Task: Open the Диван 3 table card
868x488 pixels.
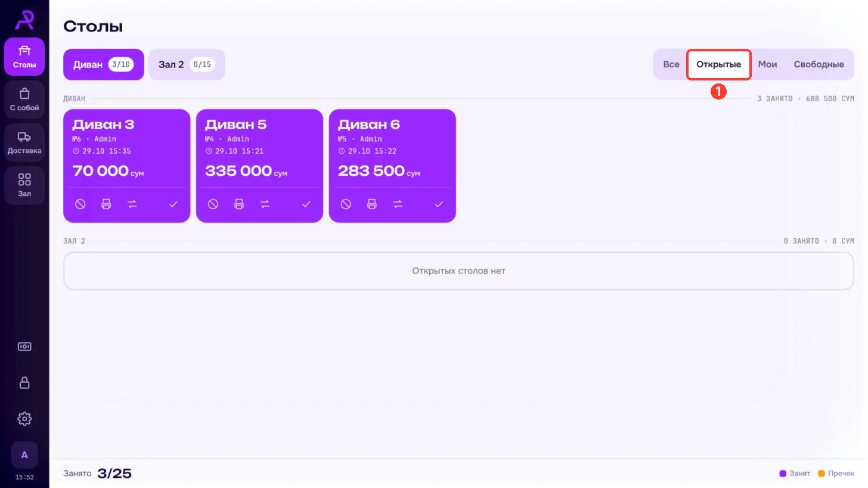Action: (127, 166)
